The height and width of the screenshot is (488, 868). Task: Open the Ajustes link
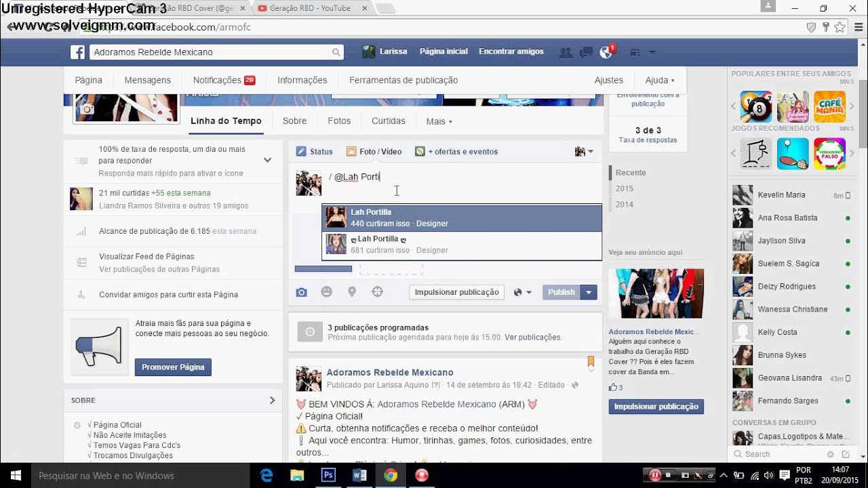609,80
